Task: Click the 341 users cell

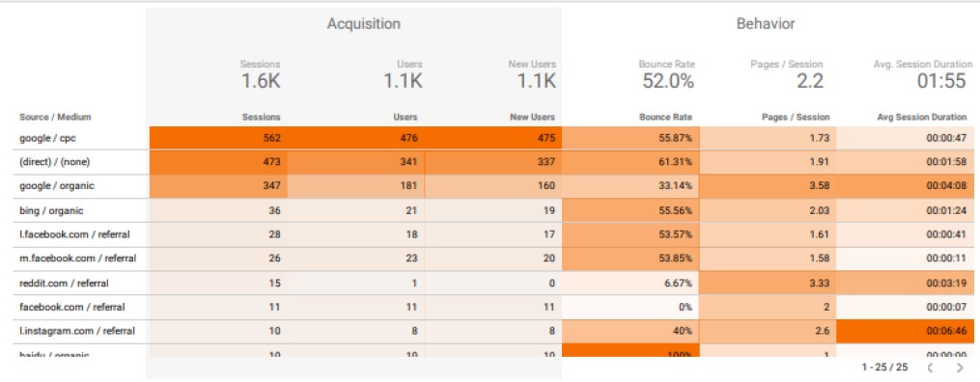Action: 356,162
